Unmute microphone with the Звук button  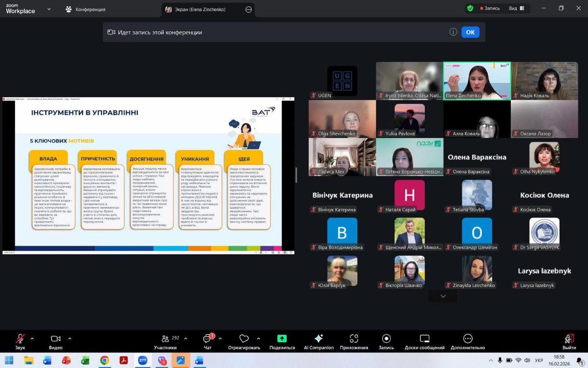pyautogui.click(x=20, y=341)
